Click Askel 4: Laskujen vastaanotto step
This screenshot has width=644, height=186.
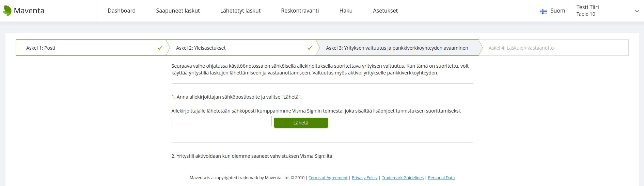point(521,48)
